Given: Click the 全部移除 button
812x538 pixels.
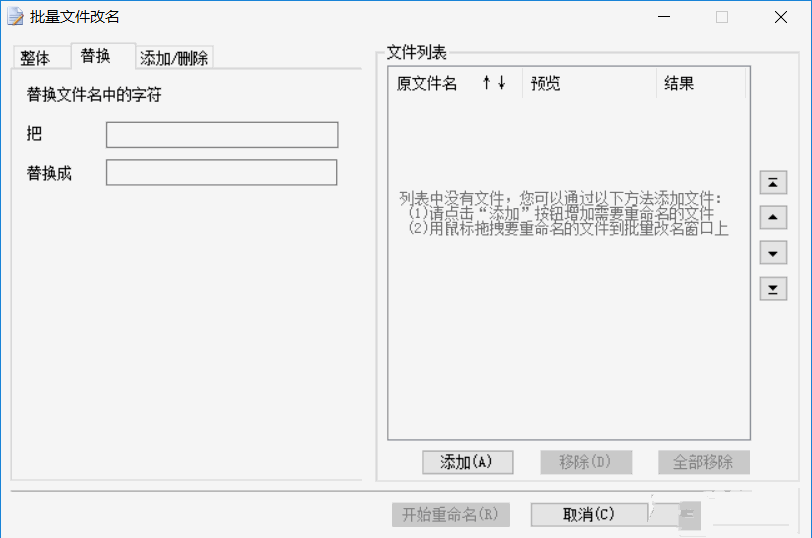Looking at the screenshot, I should pyautogui.click(x=703, y=462).
